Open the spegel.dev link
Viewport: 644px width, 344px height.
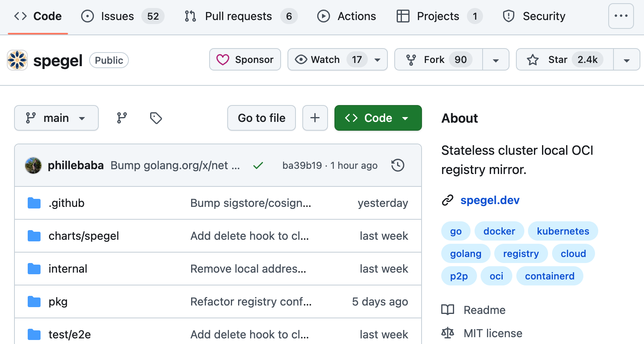pyautogui.click(x=490, y=200)
